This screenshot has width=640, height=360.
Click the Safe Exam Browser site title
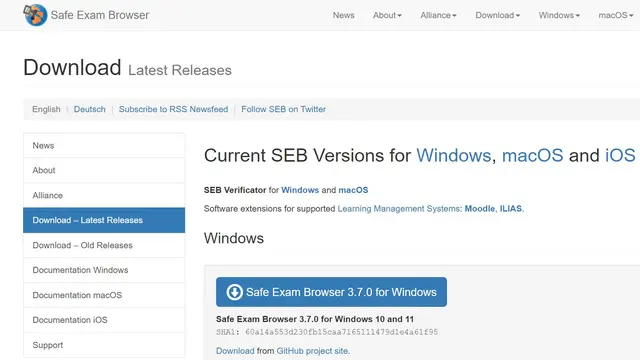[x=100, y=15]
